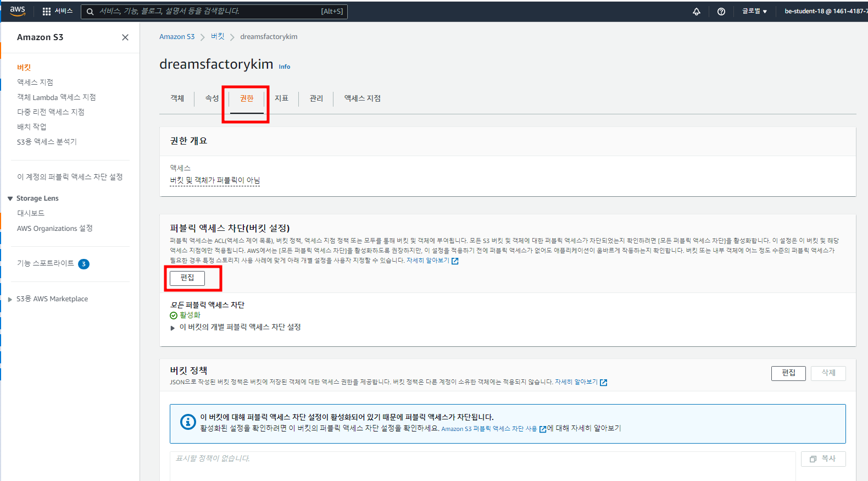This screenshot has height=481, width=868.
Task: Close the Amazon S3 side panel
Action: [125, 37]
